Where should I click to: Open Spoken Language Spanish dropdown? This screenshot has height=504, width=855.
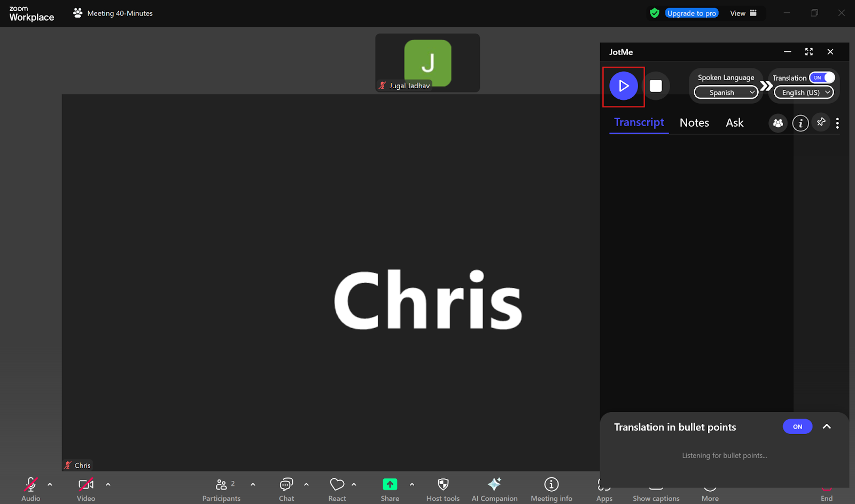(x=726, y=92)
